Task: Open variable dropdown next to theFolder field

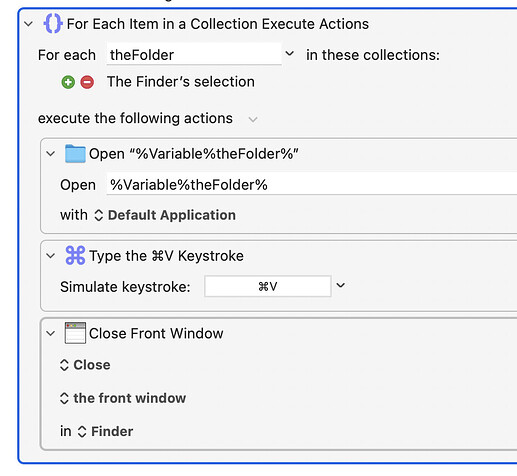Action: pos(290,53)
